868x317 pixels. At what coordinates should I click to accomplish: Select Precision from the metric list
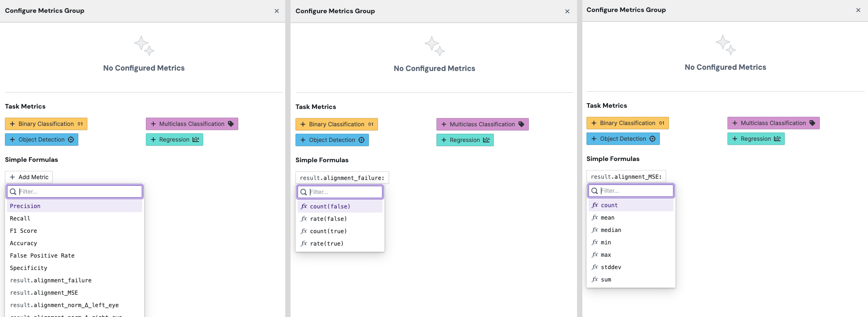click(25, 206)
